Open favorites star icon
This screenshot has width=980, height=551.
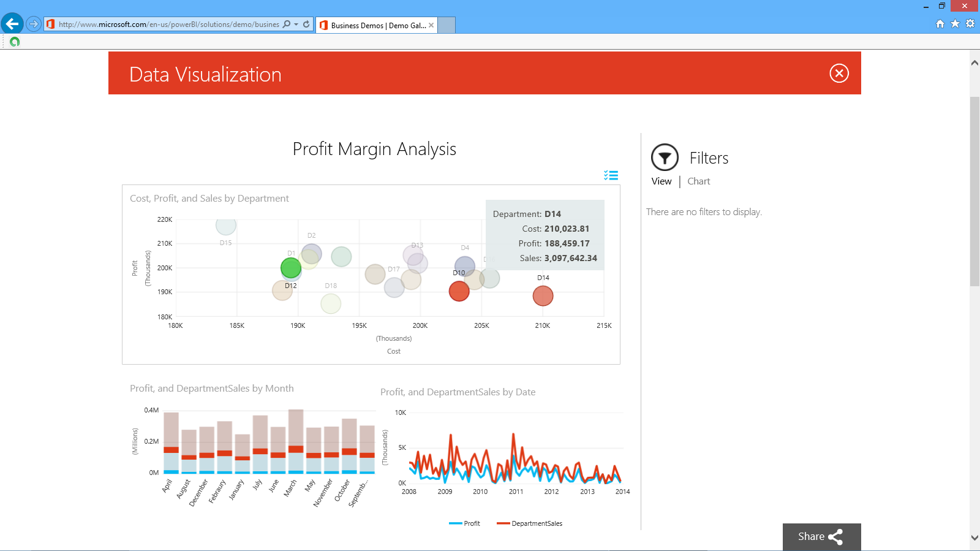click(x=955, y=24)
